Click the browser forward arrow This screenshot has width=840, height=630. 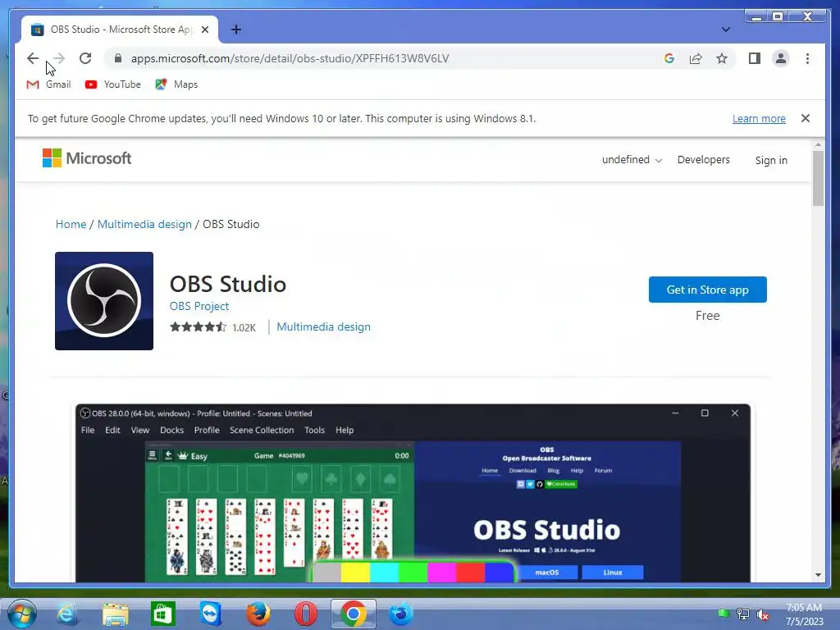pyautogui.click(x=59, y=58)
